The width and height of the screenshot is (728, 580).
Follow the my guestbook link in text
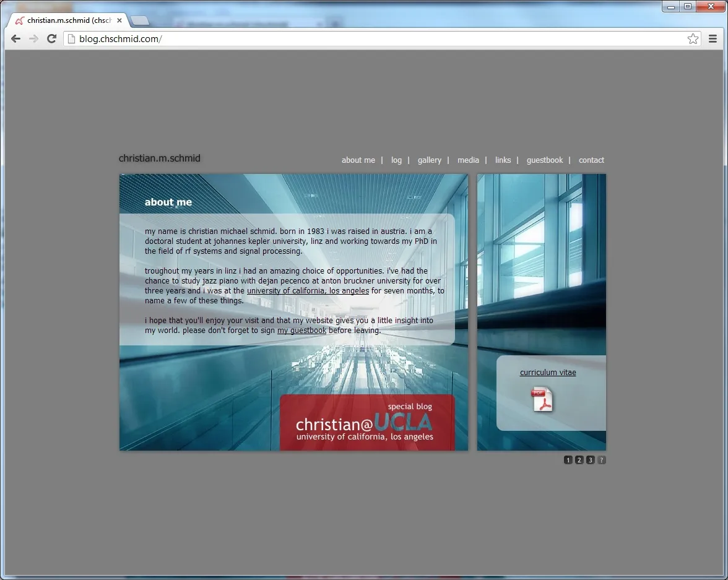pyautogui.click(x=302, y=330)
